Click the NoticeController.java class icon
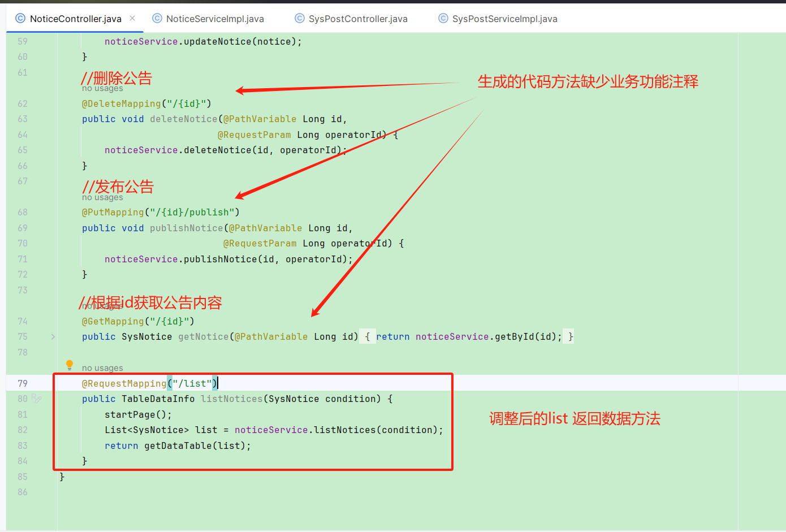The width and height of the screenshot is (786, 532). [x=20, y=18]
